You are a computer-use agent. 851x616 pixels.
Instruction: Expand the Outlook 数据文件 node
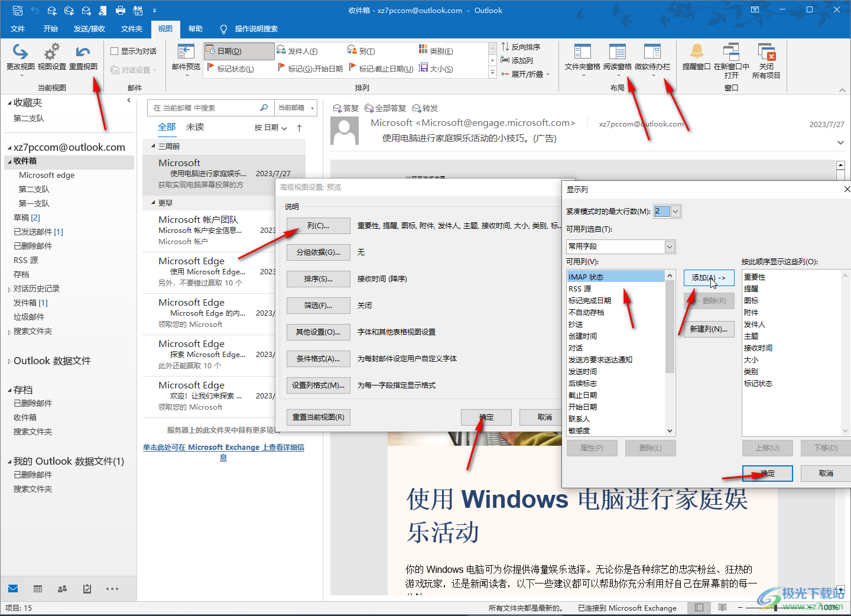(x=9, y=362)
